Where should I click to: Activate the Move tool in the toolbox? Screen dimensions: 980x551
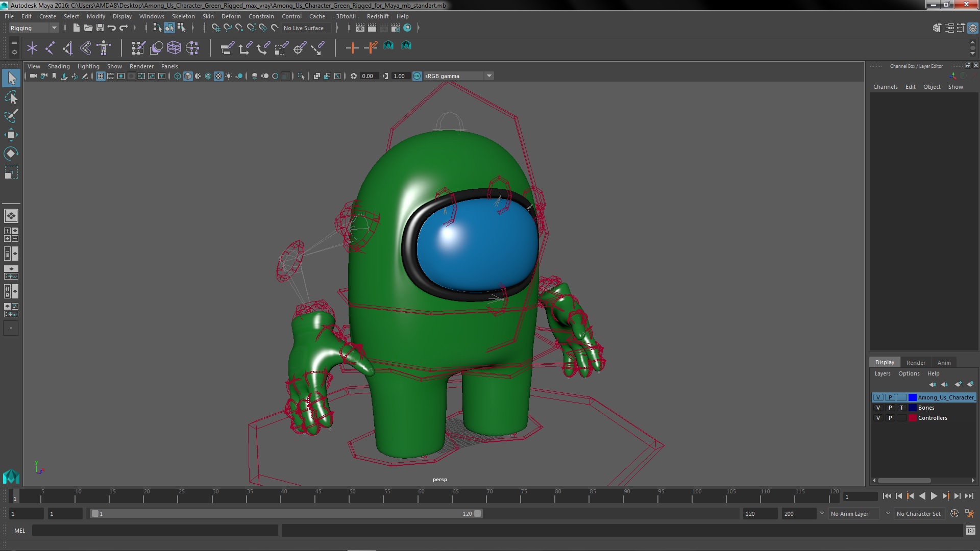pos(11,135)
